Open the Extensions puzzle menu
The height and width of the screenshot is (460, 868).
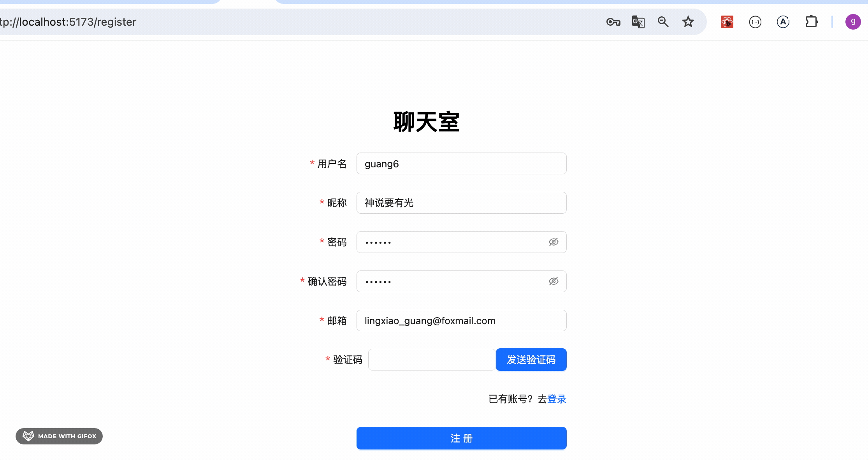click(811, 22)
